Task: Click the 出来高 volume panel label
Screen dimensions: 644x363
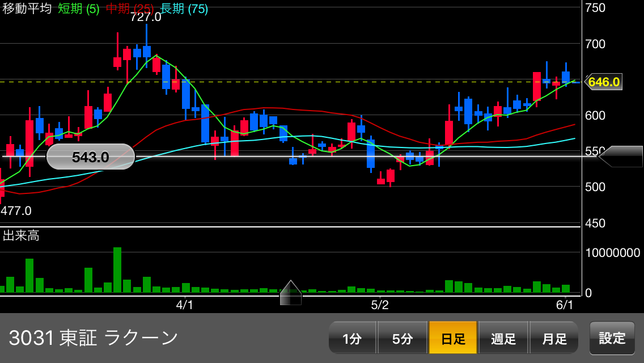Action: pyautogui.click(x=22, y=236)
